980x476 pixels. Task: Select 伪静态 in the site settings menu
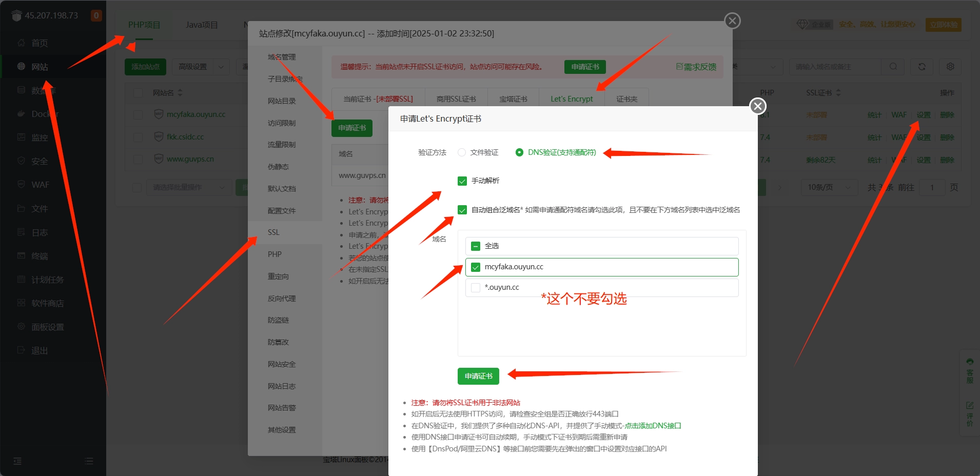285,167
